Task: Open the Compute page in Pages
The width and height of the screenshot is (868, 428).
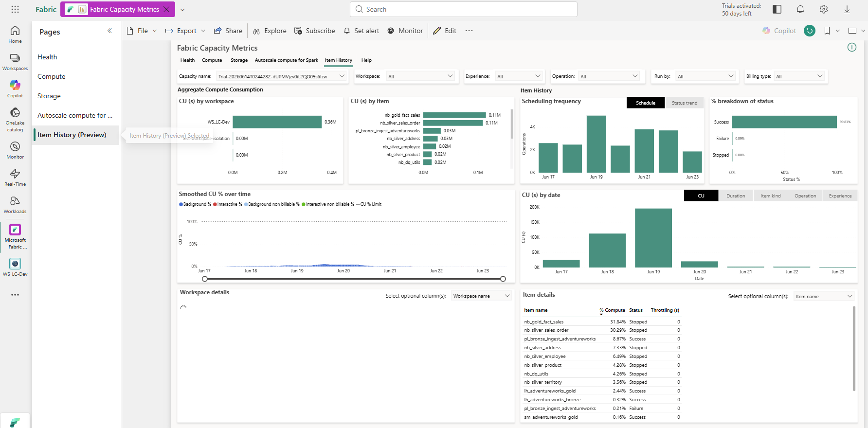Action: [x=51, y=76]
